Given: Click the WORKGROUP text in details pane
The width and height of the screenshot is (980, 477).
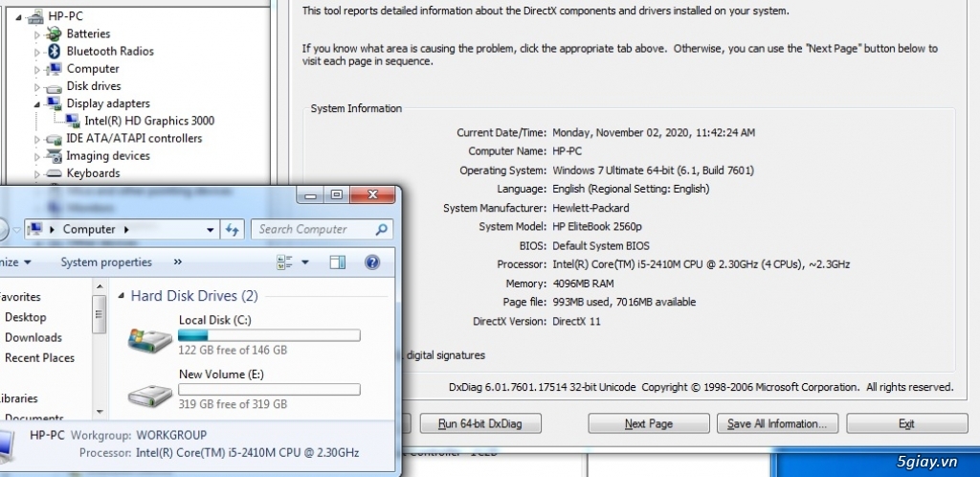Looking at the screenshot, I should point(171,435).
